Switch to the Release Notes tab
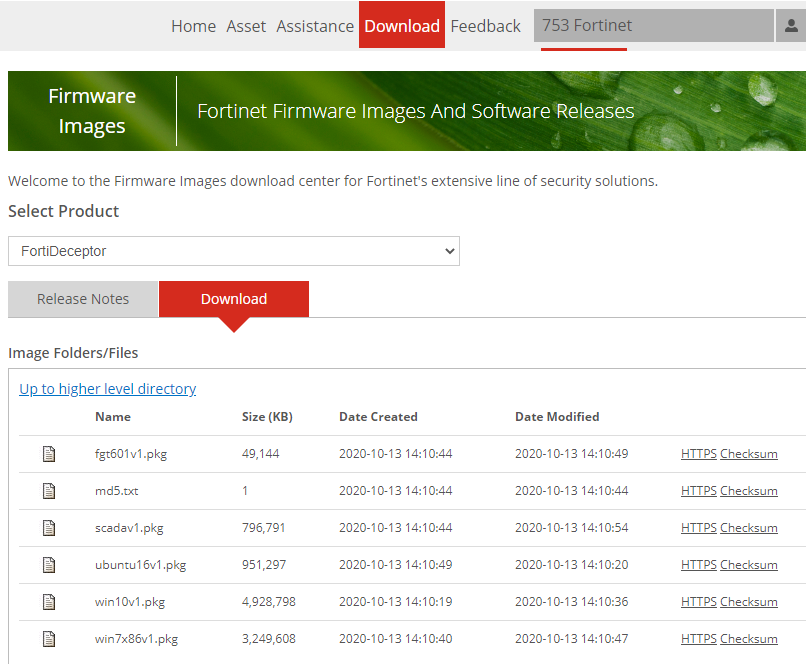The height and width of the screenshot is (664, 806). tap(83, 299)
